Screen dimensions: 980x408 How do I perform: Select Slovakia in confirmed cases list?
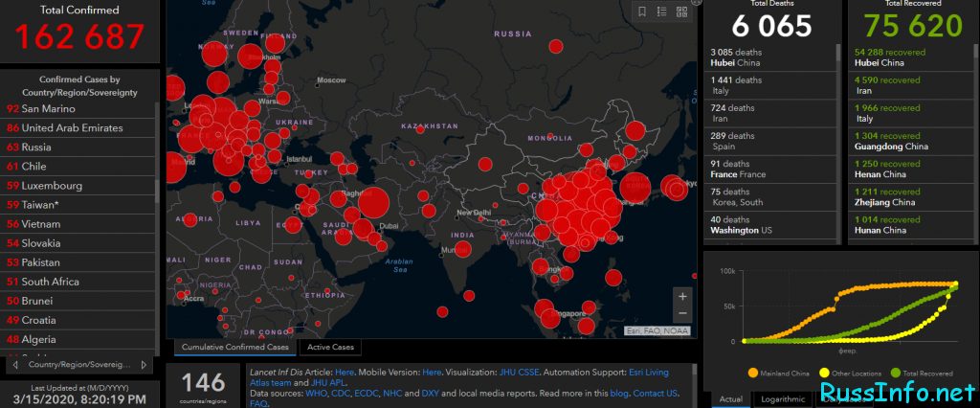tap(77, 243)
